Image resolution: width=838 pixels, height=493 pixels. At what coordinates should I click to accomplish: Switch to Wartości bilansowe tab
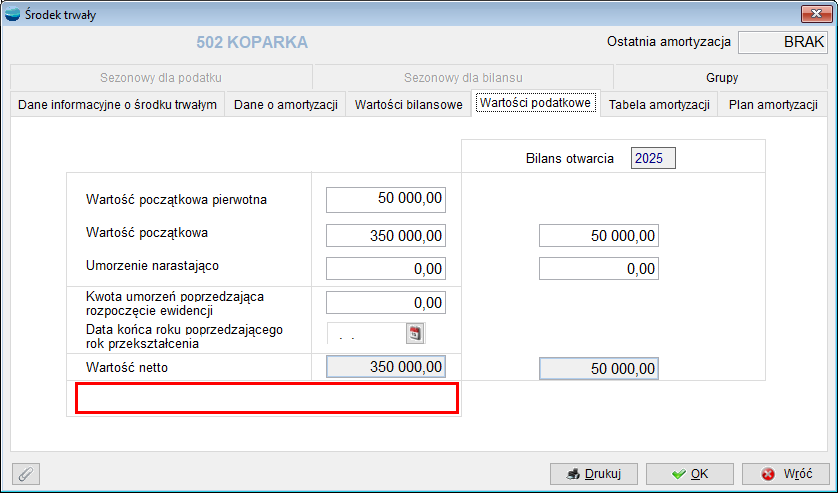pos(409,104)
